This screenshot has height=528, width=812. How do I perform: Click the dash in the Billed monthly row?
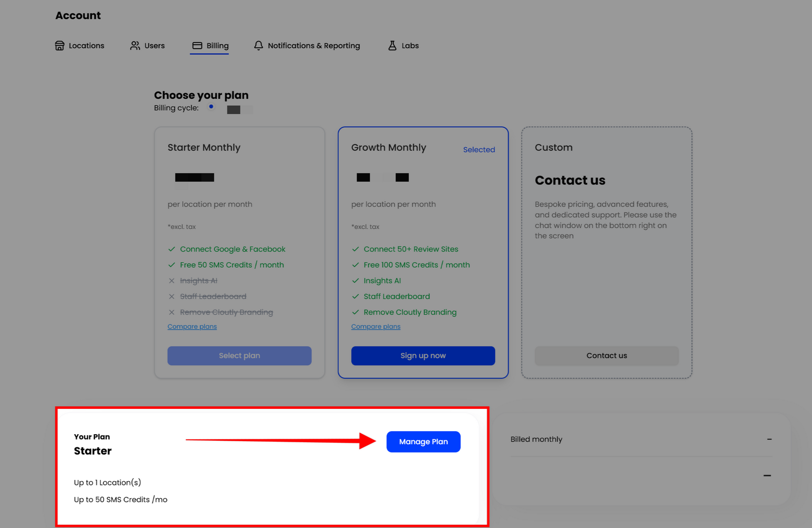[x=769, y=439]
